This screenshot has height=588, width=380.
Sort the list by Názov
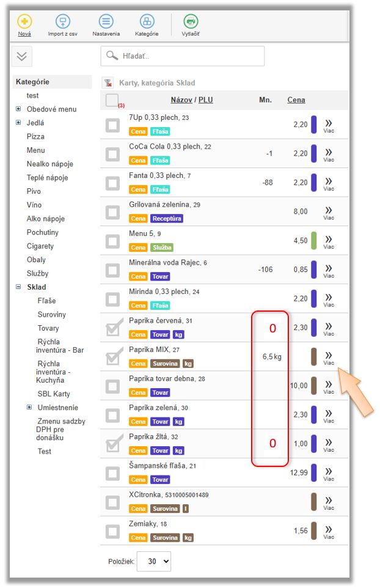181,100
